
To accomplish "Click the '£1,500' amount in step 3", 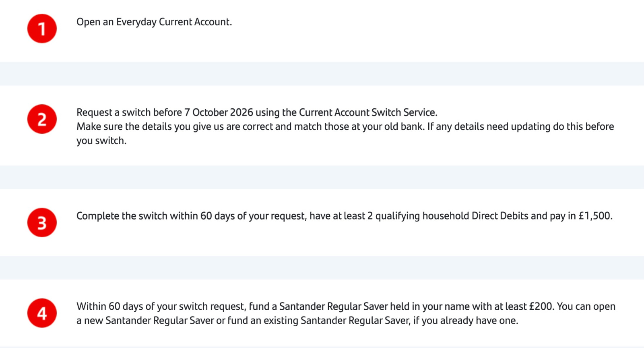I will pyautogui.click(x=594, y=216).
